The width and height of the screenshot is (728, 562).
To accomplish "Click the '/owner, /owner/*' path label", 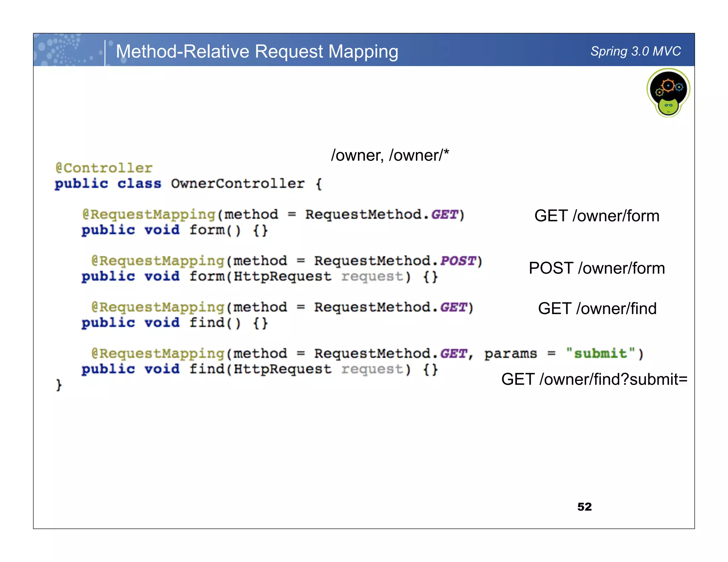I will [x=390, y=155].
